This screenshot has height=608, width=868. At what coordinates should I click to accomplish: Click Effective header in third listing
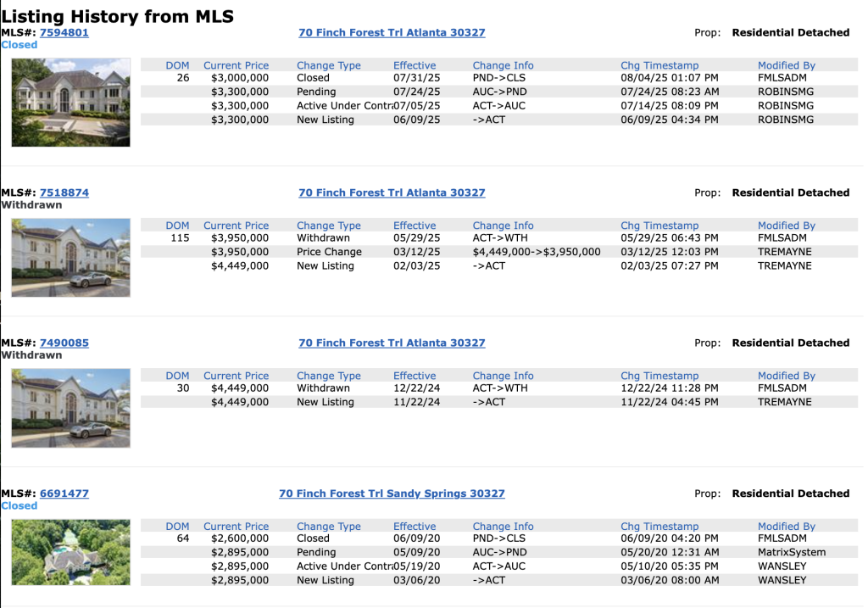pos(415,376)
